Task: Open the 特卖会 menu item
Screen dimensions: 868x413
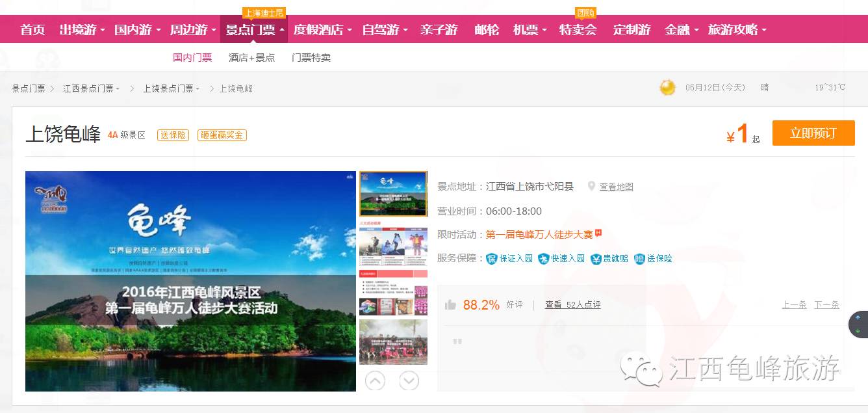Action: coord(578,30)
